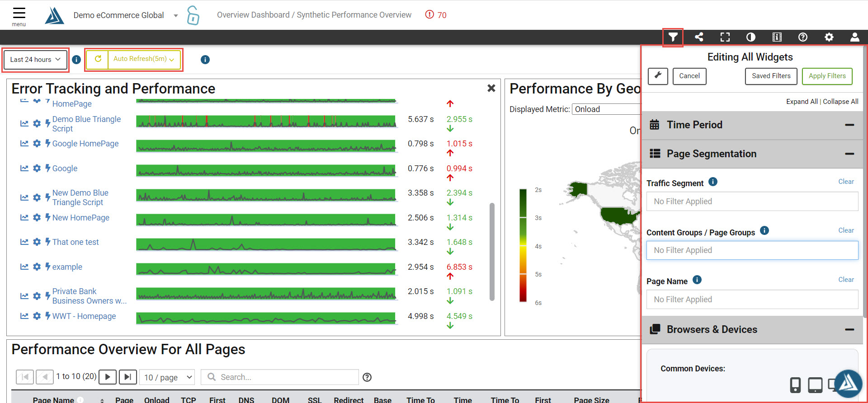Open the user profile icon
Screen dimensions: 868x403
click(x=855, y=37)
